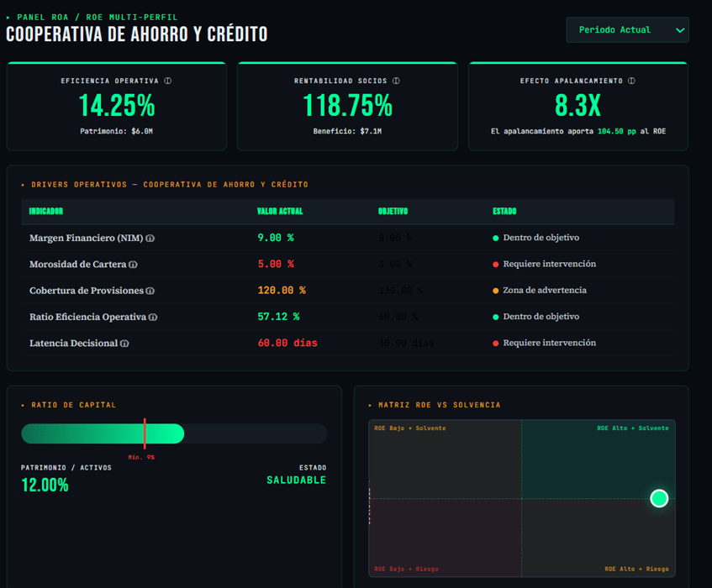The width and height of the screenshot is (712, 588).
Task: Click Dentro de objetivo in Margen Financiero row
Action: (541, 238)
